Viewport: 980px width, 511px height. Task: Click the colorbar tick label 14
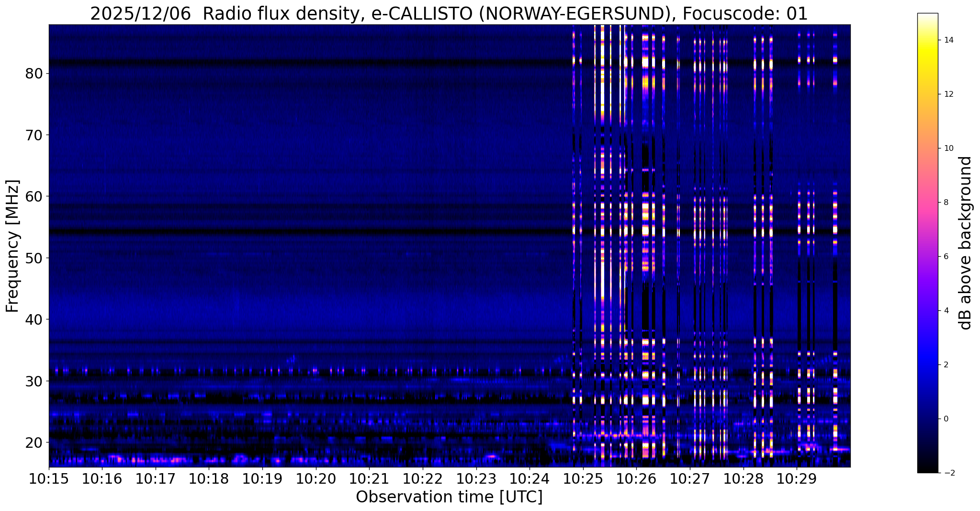948,40
